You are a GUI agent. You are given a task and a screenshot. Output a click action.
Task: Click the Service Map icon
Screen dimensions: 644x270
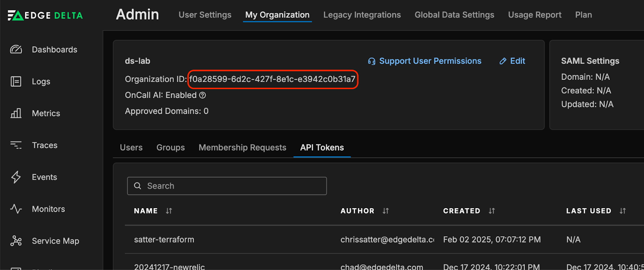coord(16,241)
